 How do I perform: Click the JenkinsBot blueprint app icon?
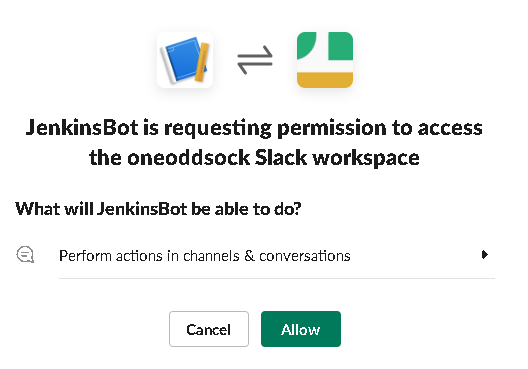[185, 60]
